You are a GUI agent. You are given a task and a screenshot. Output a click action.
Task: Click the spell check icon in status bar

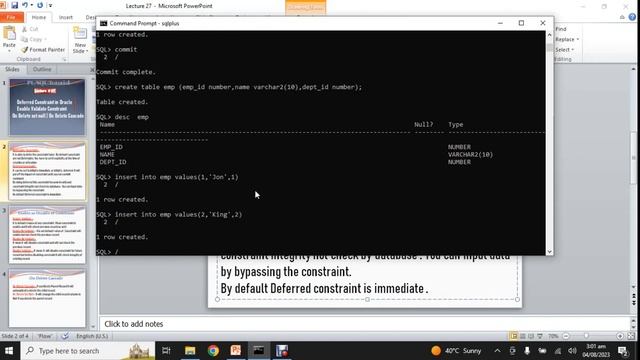pos(65,336)
